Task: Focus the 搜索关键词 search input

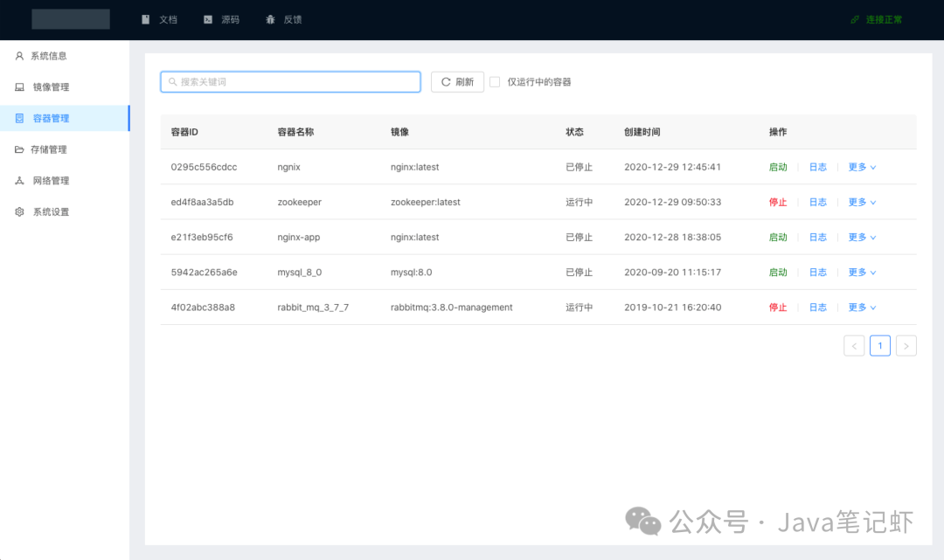Action: coord(290,82)
